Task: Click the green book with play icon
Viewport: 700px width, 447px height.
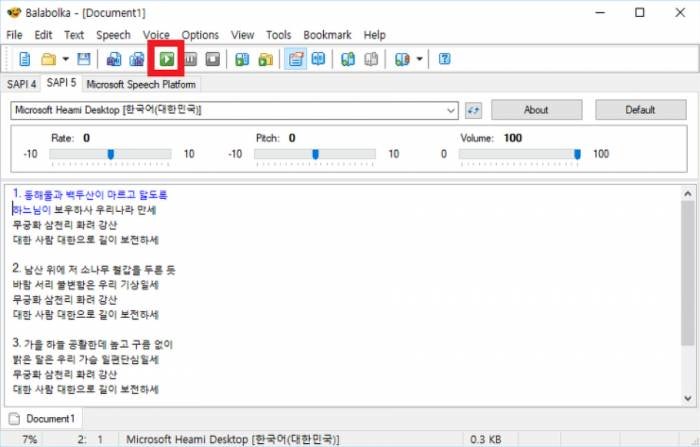Action: 242,59
